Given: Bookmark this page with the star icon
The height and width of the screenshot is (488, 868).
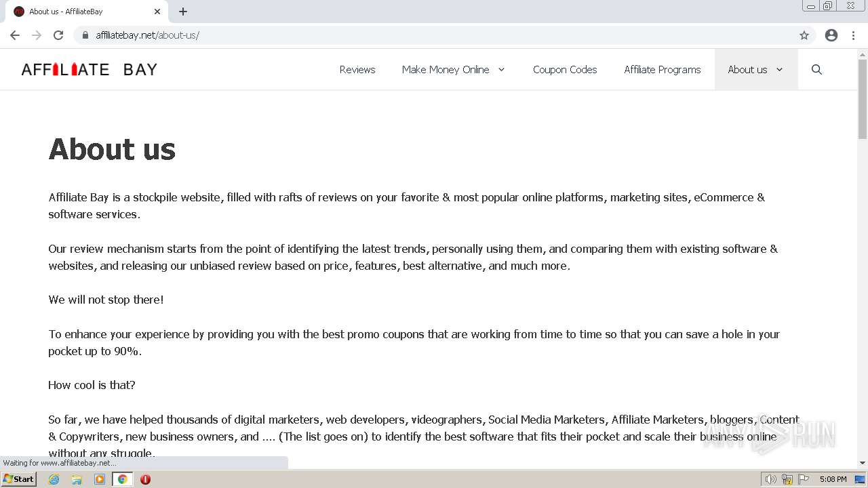Looking at the screenshot, I should 804,35.
